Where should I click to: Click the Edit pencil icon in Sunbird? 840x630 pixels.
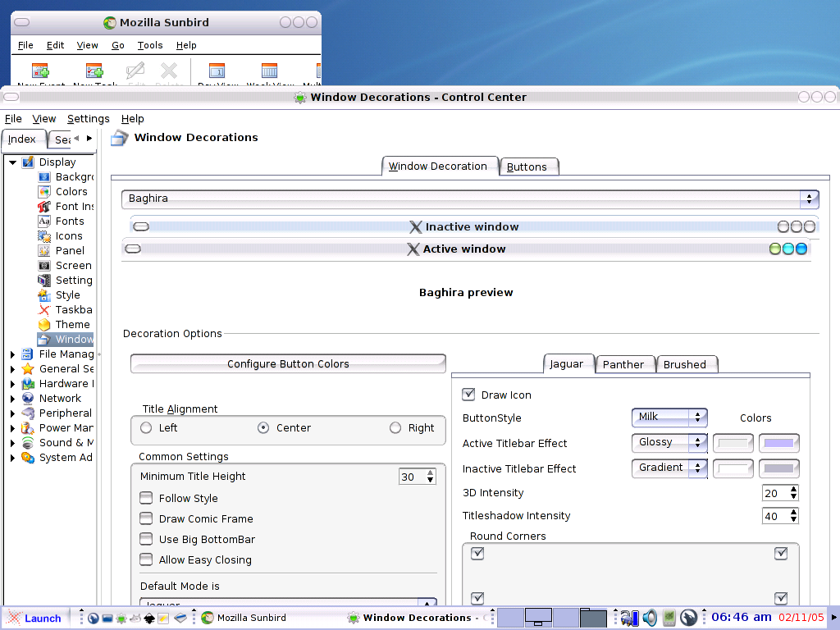(135, 71)
